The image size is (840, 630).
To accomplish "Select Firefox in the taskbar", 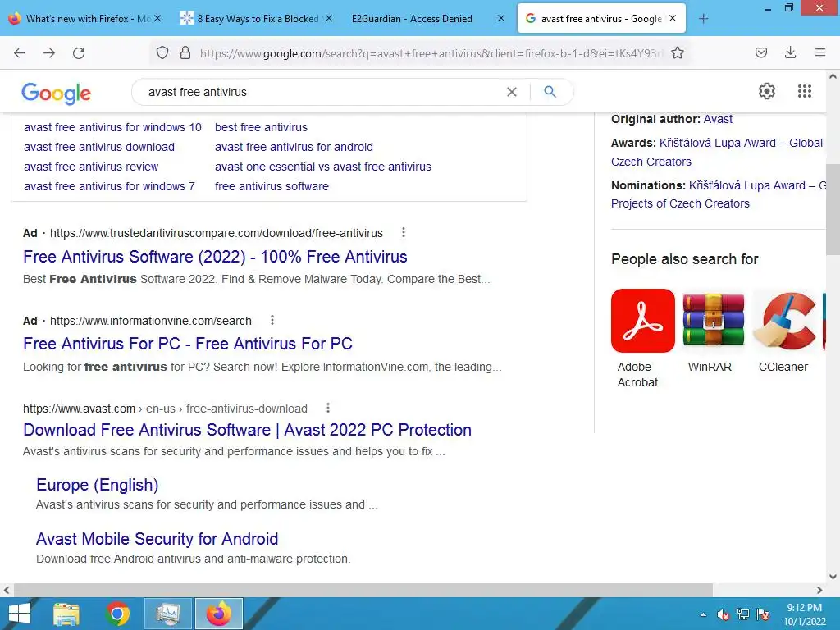I will 218,614.
